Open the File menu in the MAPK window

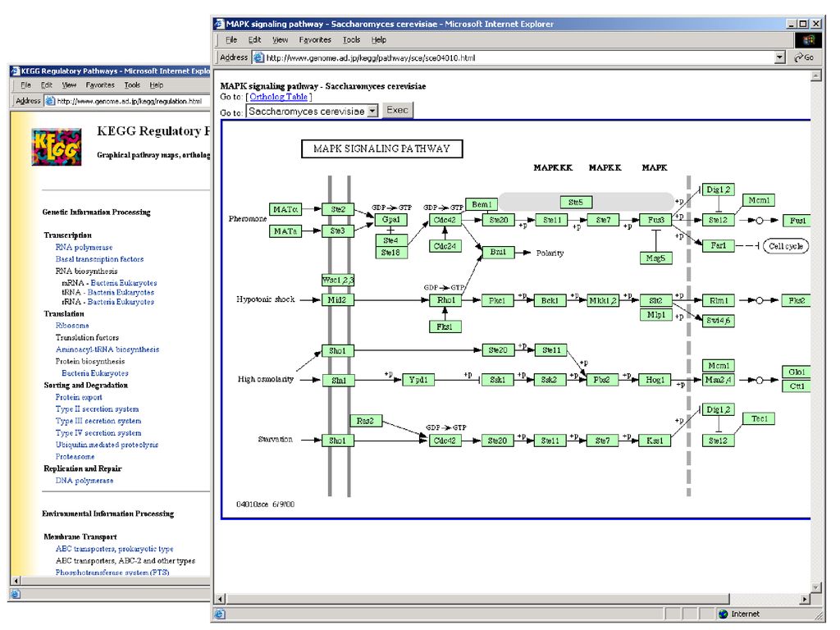[231, 39]
